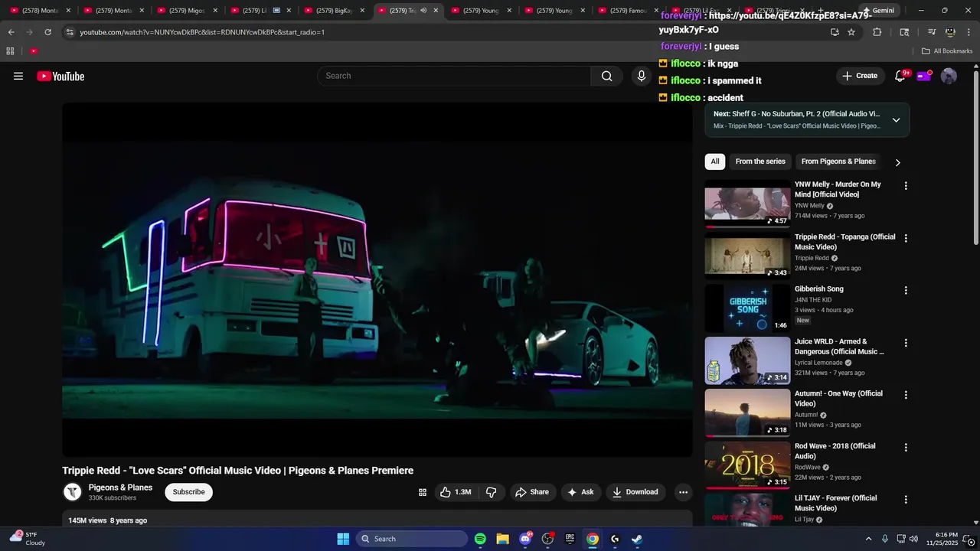980x551 pixels.
Task: Reload the page
Action: [48, 32]
